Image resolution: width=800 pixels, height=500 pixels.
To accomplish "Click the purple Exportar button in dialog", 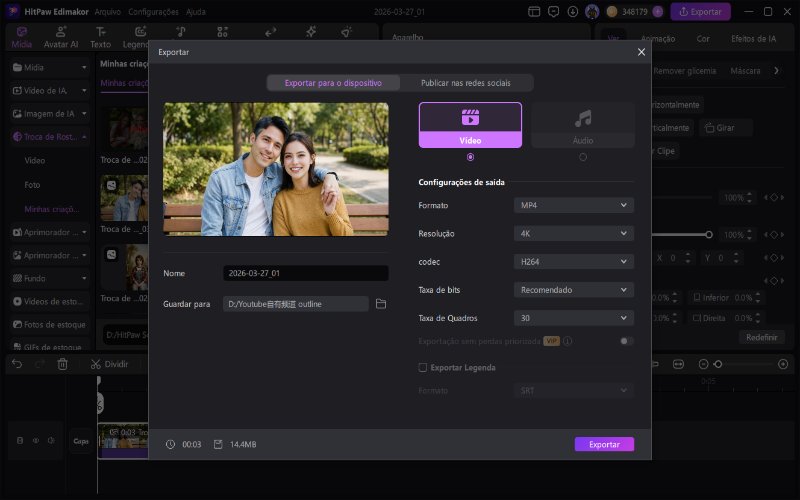I will coord(604,444).
